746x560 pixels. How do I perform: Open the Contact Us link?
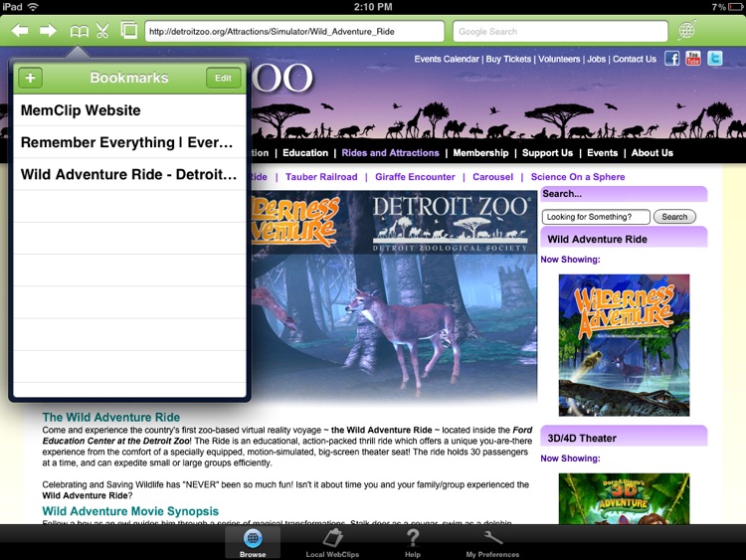click(x=635, y=59)
